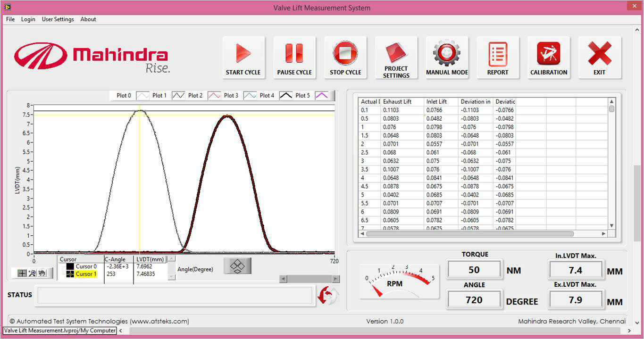The width and height of the screenshot is (644, 339).
Task: Launch Calibration
Action: pos(549,53)
